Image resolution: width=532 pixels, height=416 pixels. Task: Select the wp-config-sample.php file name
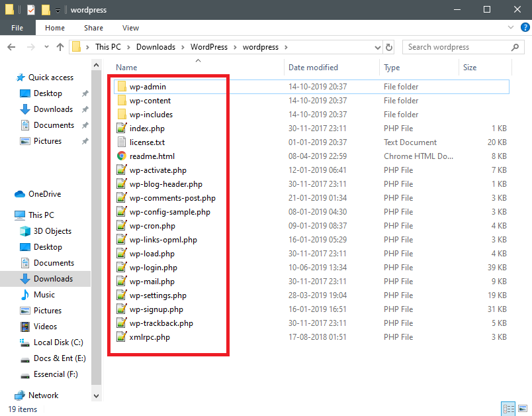[x=170, y=212]
